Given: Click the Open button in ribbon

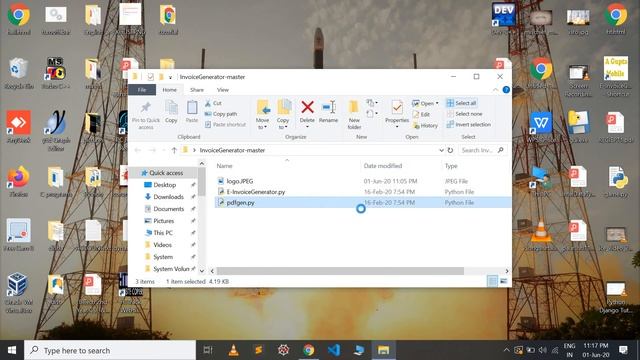Looking at the screenshot, I should tap(425, 103).
